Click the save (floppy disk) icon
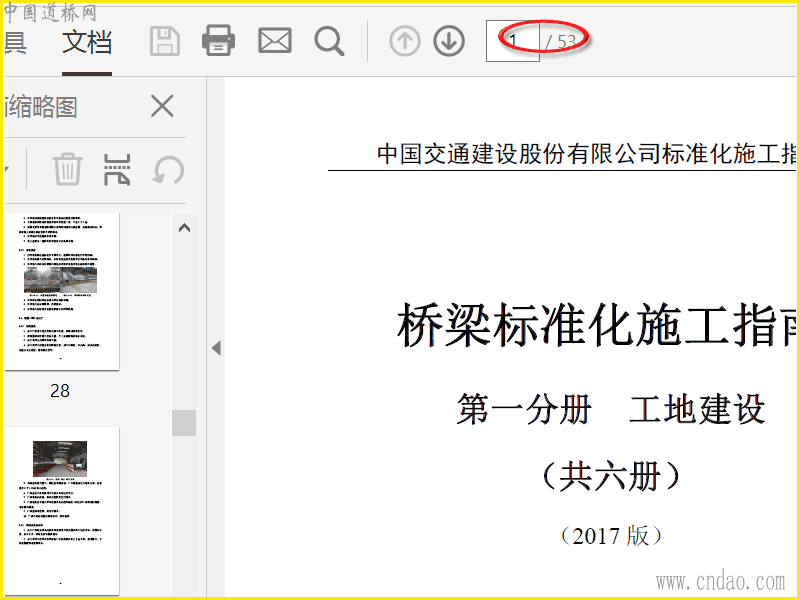 165,41
